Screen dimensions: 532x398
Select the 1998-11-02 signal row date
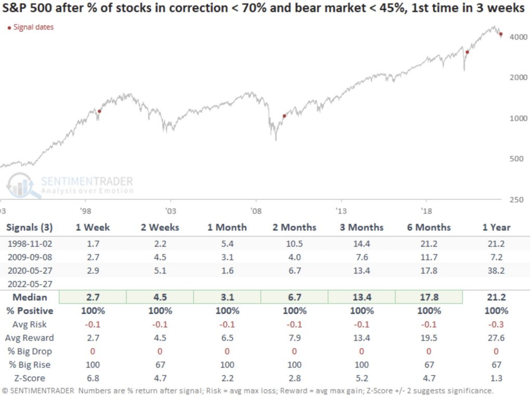click(x=30, y=243)
